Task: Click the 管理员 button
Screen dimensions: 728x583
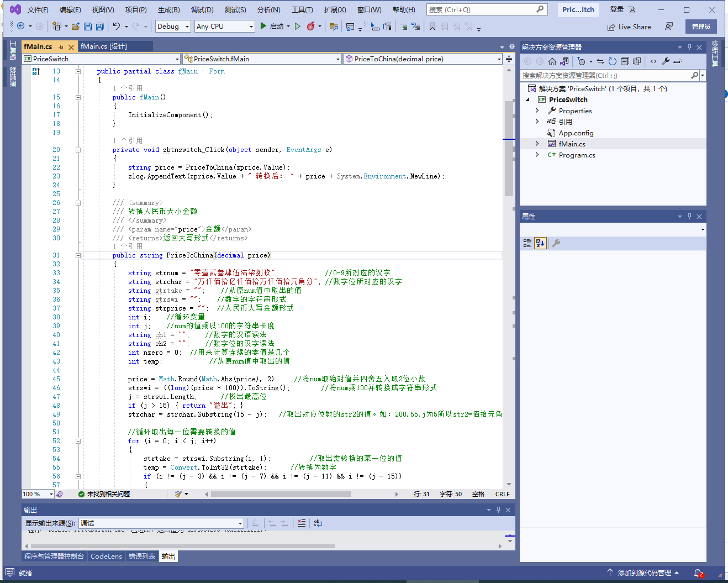Action: [x=701, y=27]
